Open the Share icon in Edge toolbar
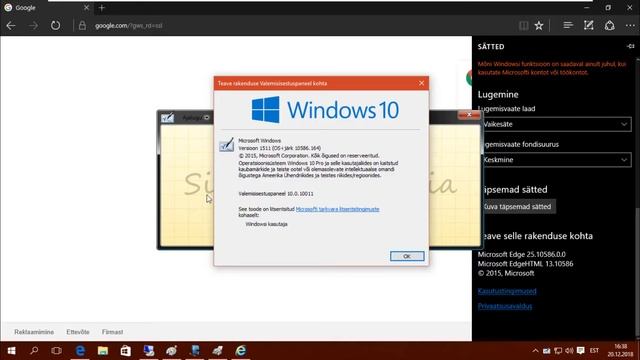640x360 pixels. pyautogui.click(x=609, y=25)
